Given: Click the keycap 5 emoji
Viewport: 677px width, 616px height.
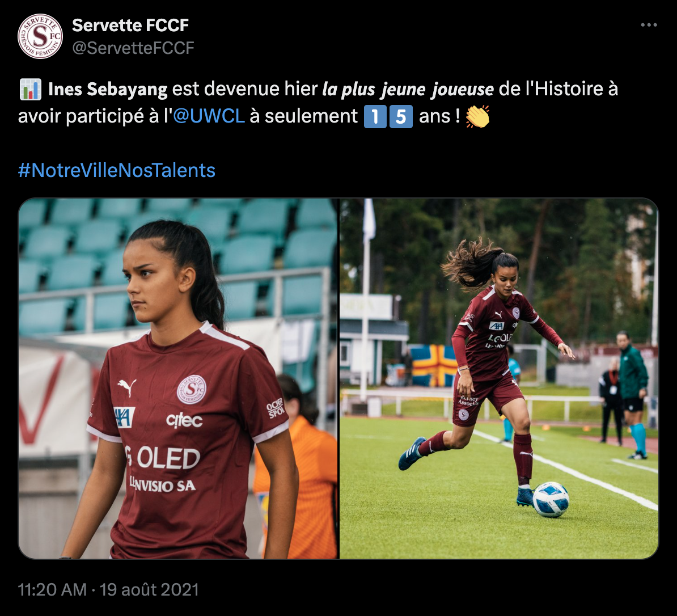Looking at the screenshot, I should pos(401,117).
